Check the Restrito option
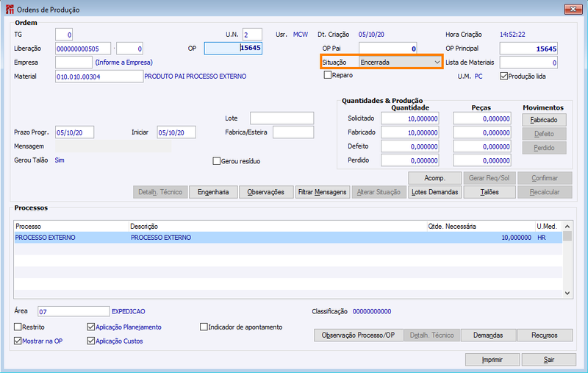The width and height of the screenshot is (588, 373). (18, 327)
